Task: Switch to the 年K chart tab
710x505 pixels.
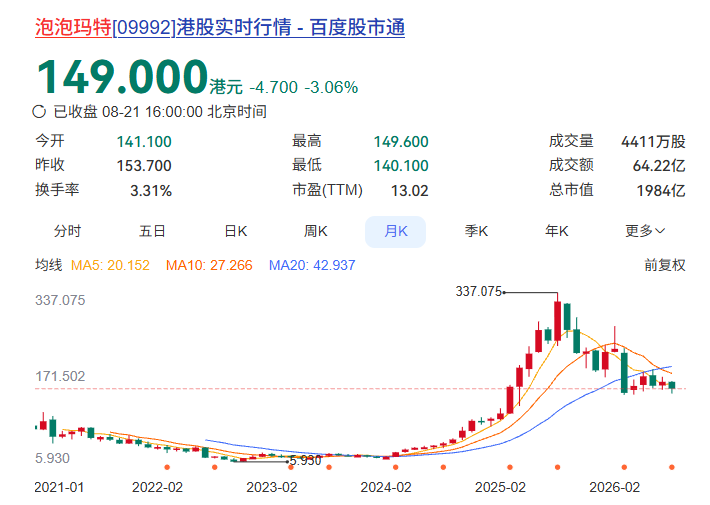Action: coord(556,231)
